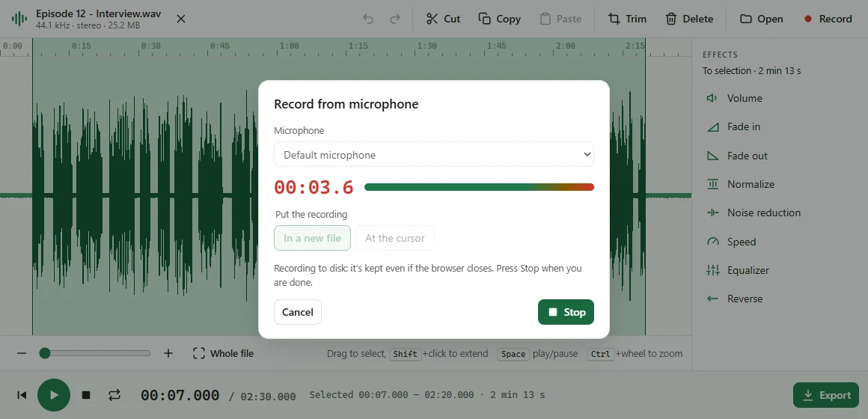Click the 1:00 mark on the timeline ruler
868x419 pixels.
tap(289, 46)
